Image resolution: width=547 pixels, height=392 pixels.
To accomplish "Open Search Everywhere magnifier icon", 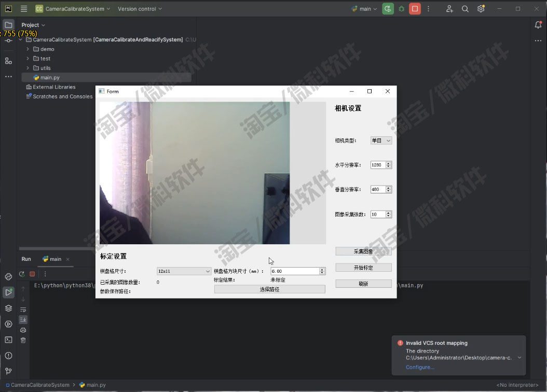I will [x=465, y=9].
